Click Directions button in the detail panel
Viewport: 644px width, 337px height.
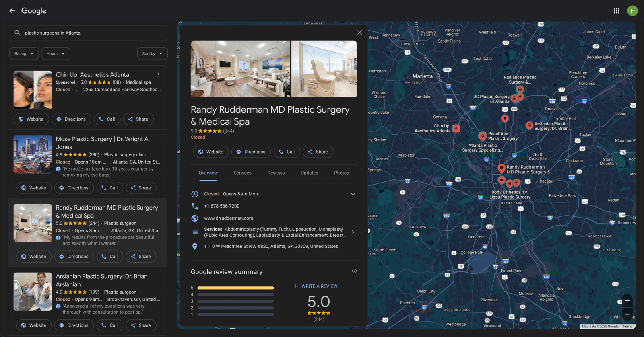(x=251, y=152)
